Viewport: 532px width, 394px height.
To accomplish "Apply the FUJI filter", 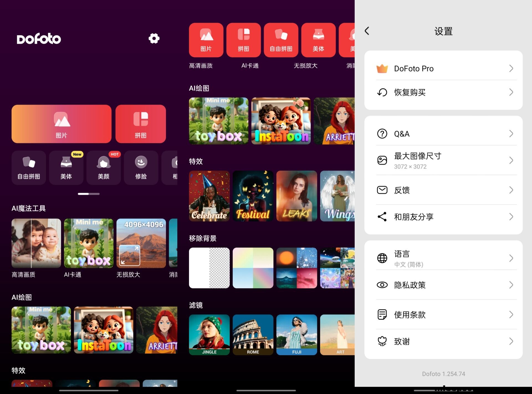I will (x=297, y=334).
